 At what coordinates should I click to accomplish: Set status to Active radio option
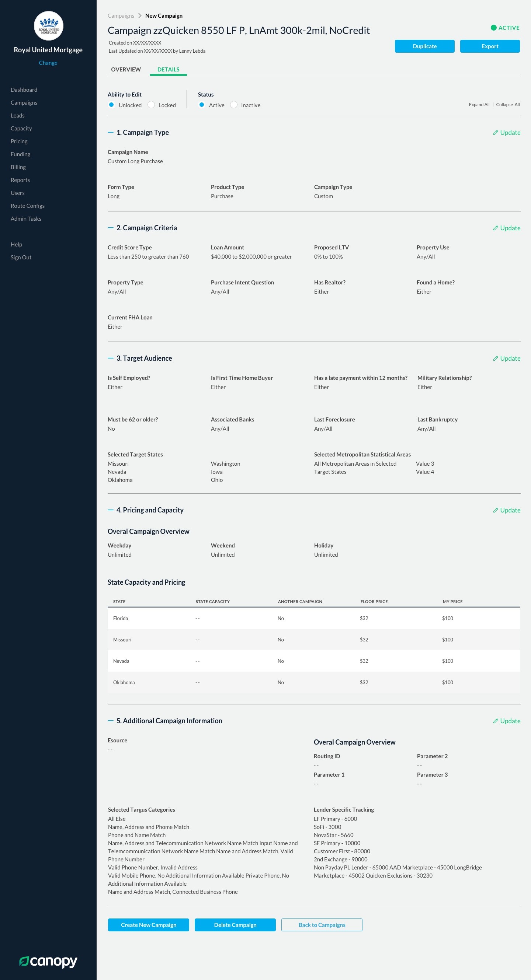pos(202,105)
